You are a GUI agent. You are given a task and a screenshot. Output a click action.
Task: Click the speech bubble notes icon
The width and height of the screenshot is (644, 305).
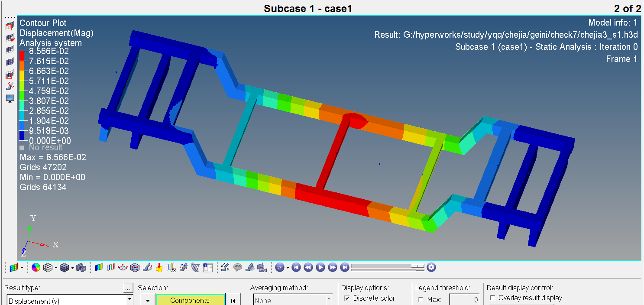(x=237, y=268)
